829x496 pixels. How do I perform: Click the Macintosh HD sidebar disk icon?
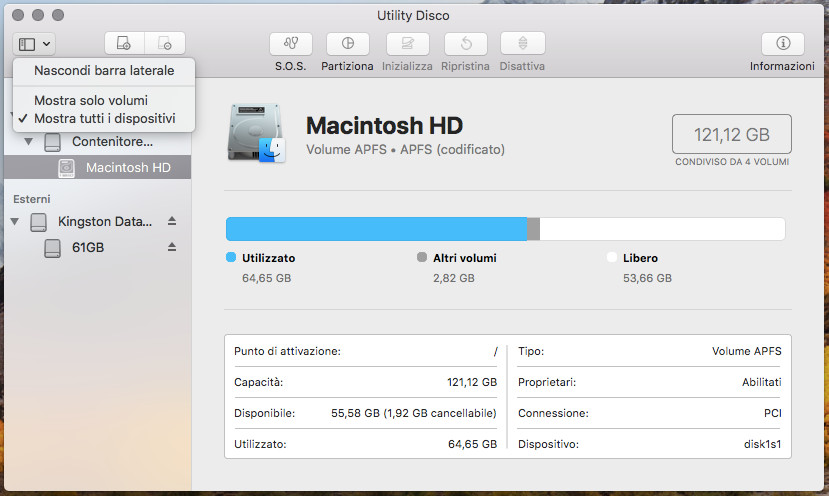[x=66, y=168]
